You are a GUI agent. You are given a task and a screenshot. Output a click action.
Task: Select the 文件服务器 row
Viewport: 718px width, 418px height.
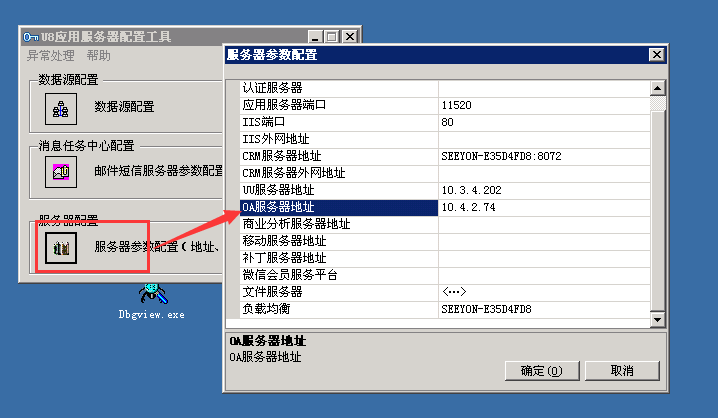coord(445,292)
